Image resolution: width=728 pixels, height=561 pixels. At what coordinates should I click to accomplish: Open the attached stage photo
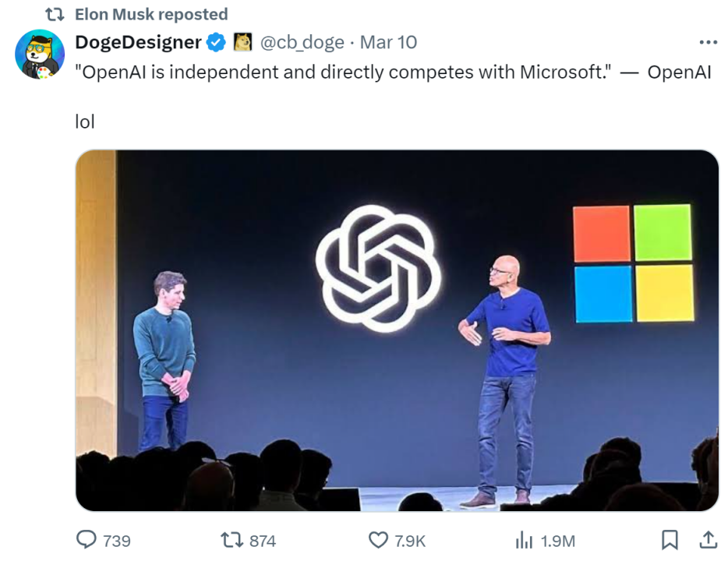coord(397,330)
